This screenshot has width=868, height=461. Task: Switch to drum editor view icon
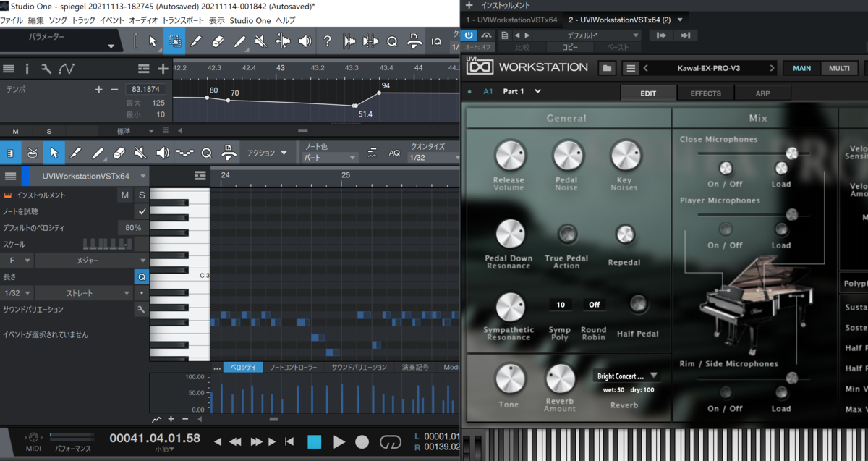(33, 153)
